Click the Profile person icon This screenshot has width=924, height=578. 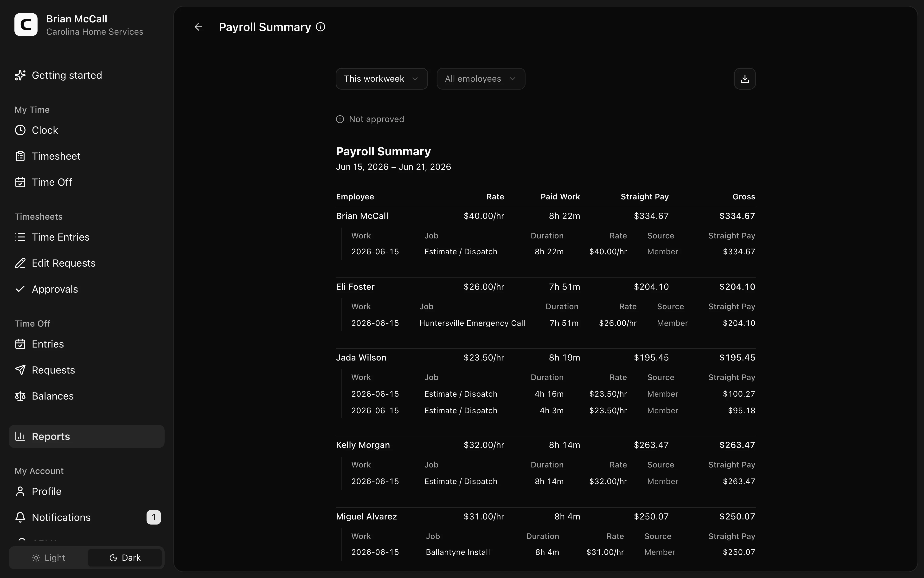20,491
